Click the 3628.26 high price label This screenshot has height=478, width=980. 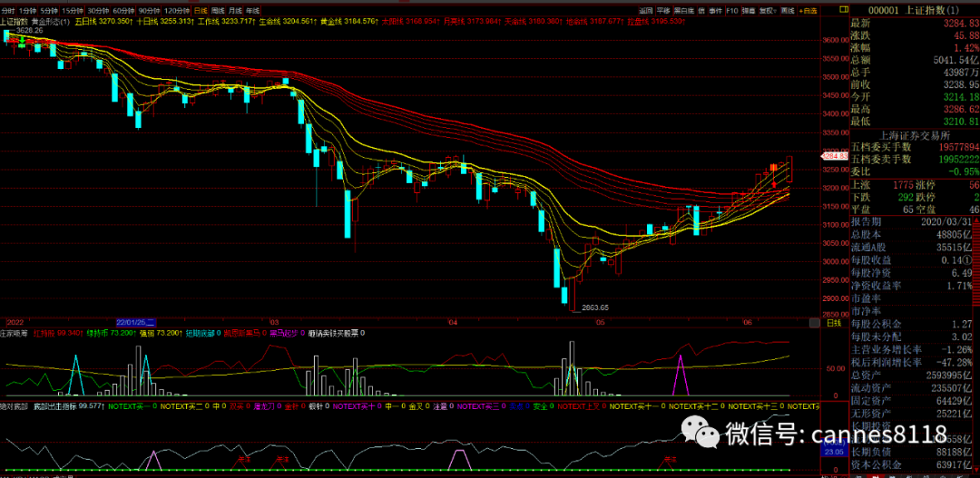click(x=29, y=30)
